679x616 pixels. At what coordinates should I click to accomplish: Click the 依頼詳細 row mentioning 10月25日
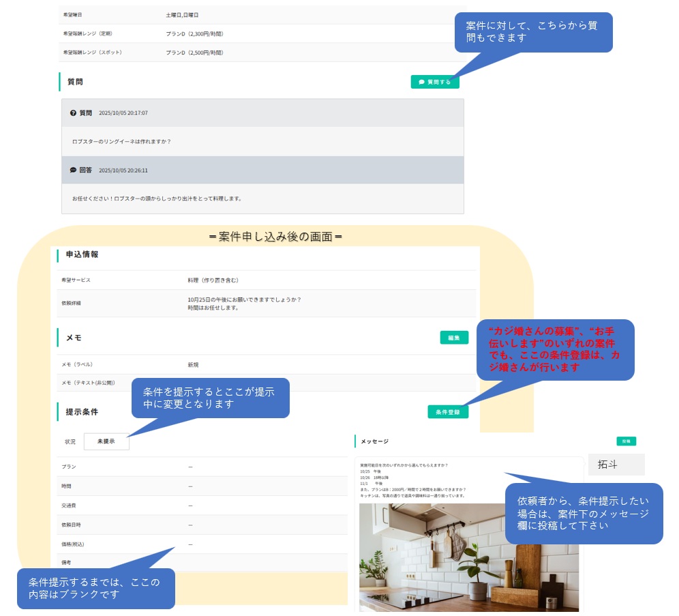click(266, 304)
